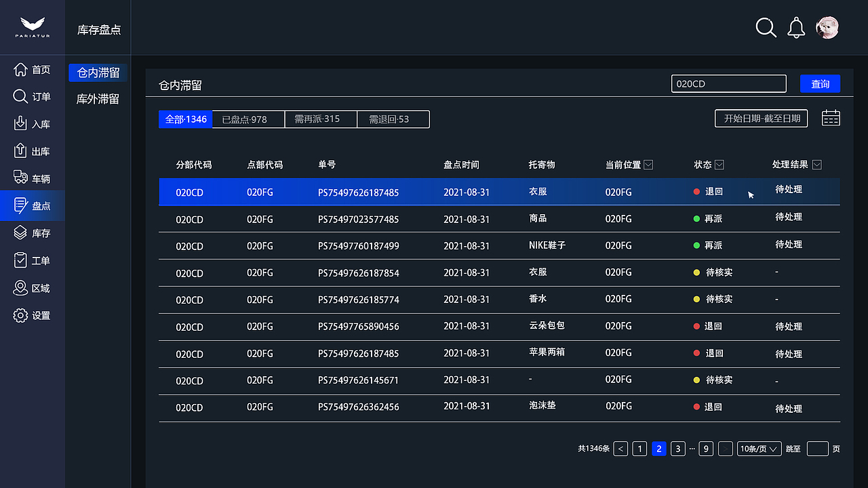The width and height of the screenshot is (868, 488).
Task: Open the 入库 inbound icon
Action: [x=20, y=123]
